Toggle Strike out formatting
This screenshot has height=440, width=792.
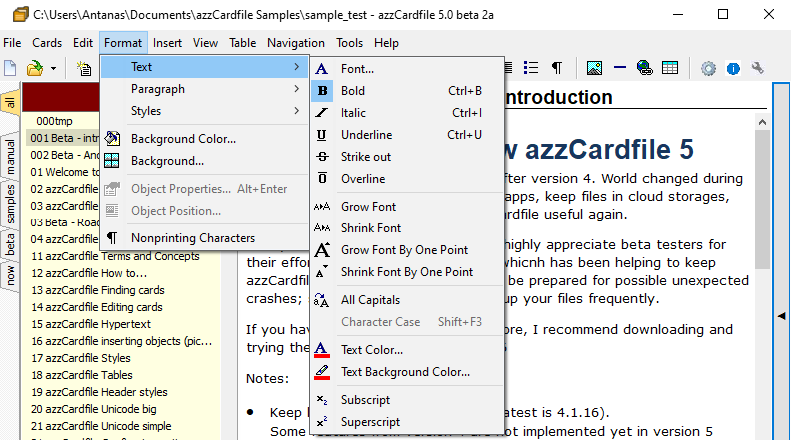coord(407,157)
